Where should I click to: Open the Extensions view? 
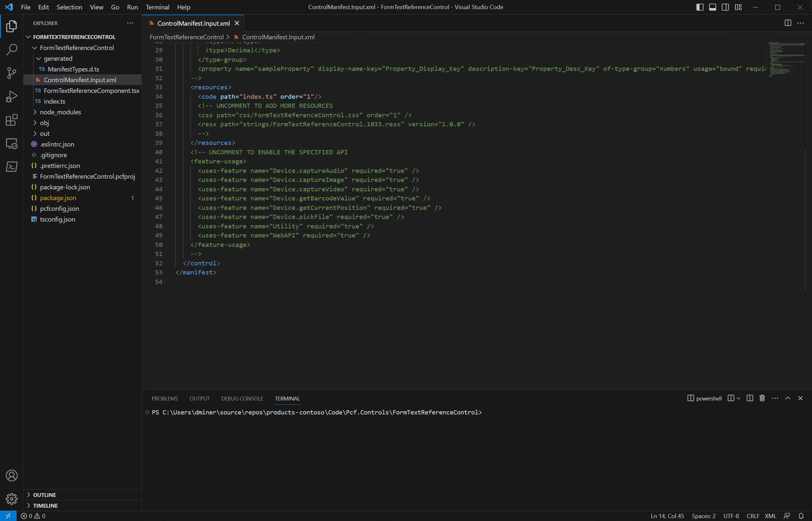click(11, 120)
